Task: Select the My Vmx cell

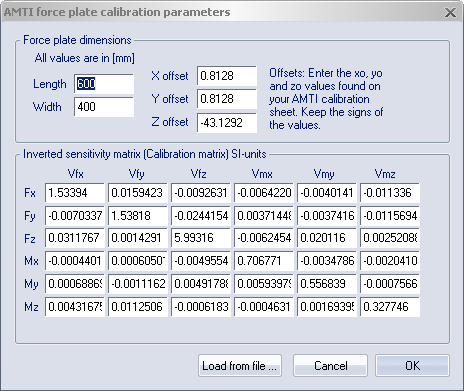Action: 264,284
